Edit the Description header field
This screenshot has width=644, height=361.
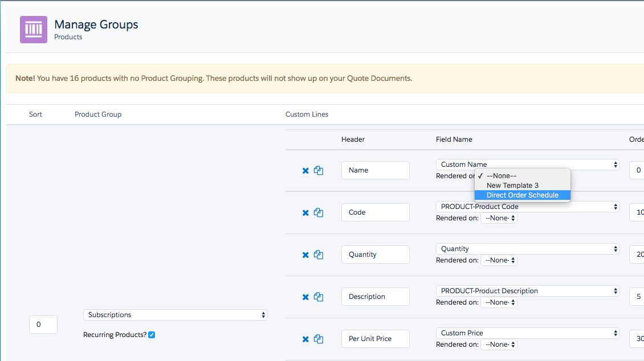[x=376, y=297]
